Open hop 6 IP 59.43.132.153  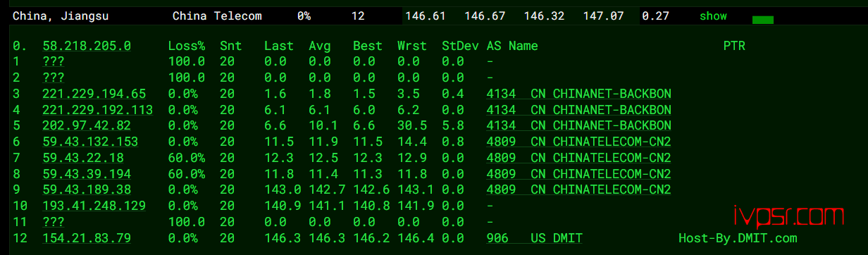(90, 142)
